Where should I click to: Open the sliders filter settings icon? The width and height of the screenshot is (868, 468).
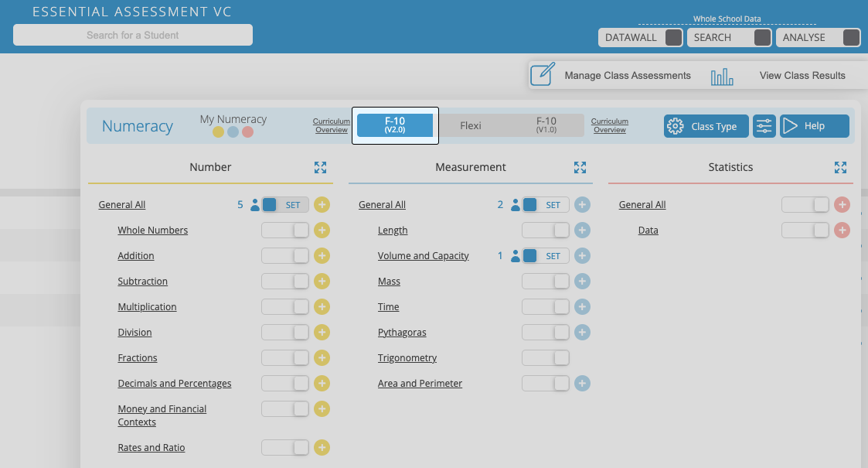point(764,126)
